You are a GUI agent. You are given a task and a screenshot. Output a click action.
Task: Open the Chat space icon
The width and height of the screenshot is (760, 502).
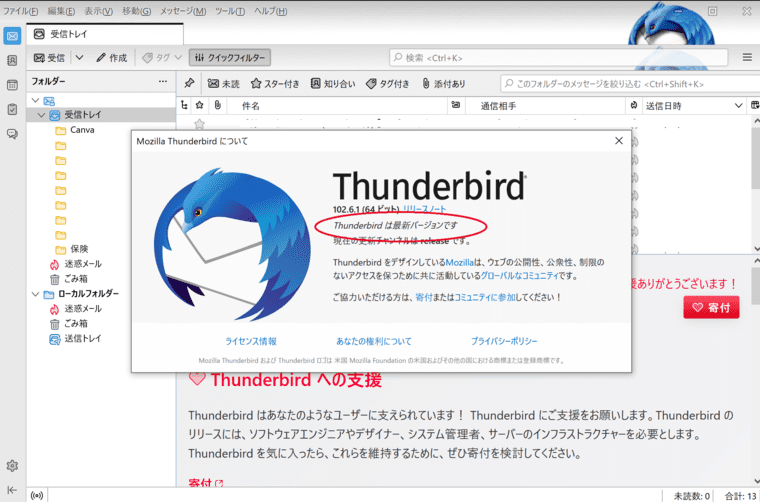pos(12,134)
